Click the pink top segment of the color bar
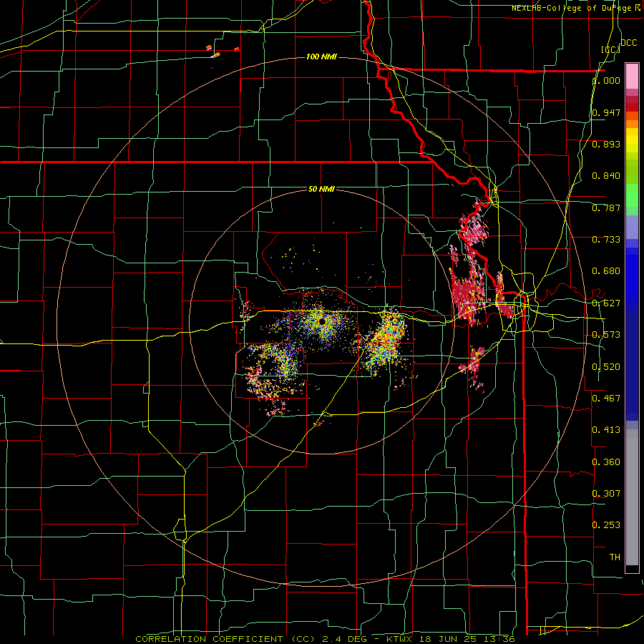644x644 pixels. [632, 76]
